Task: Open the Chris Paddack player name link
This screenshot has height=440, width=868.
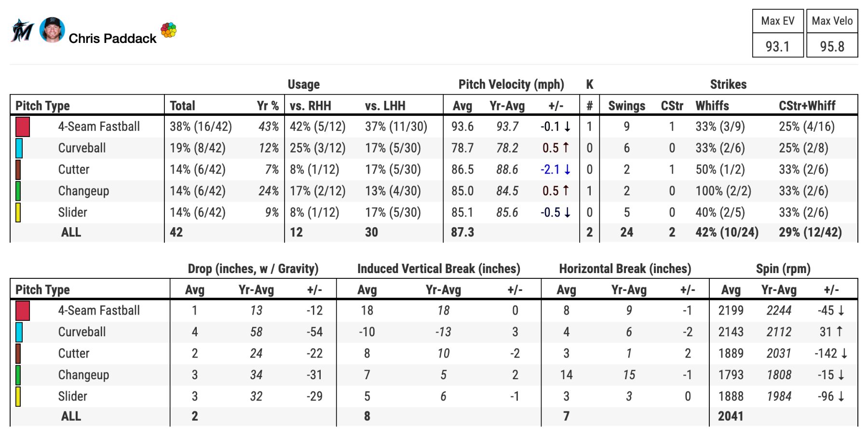Action: click(x=112, y=39)
